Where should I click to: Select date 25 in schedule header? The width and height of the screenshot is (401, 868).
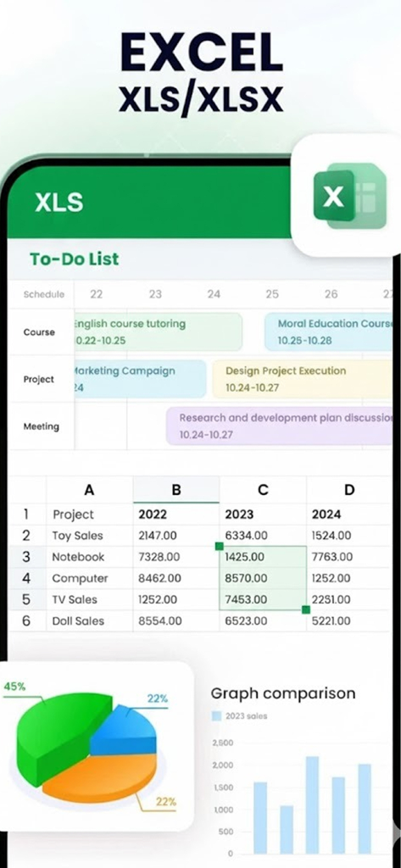coord(272,294)
